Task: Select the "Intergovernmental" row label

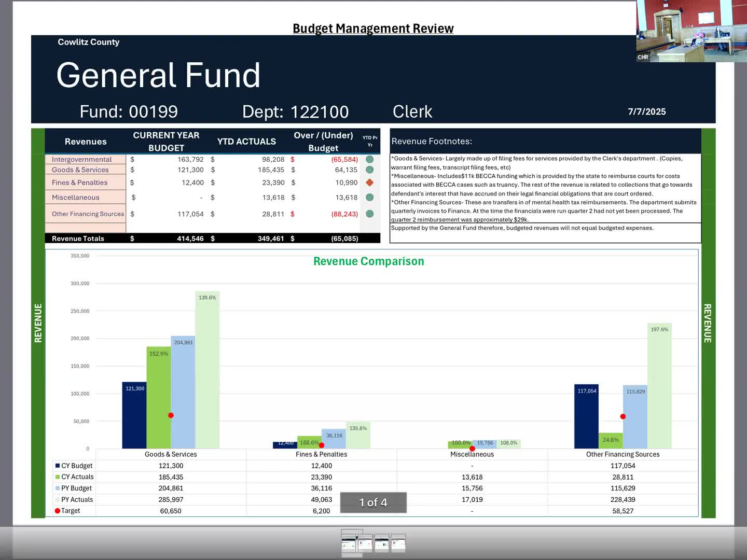Action: [81, 159]
